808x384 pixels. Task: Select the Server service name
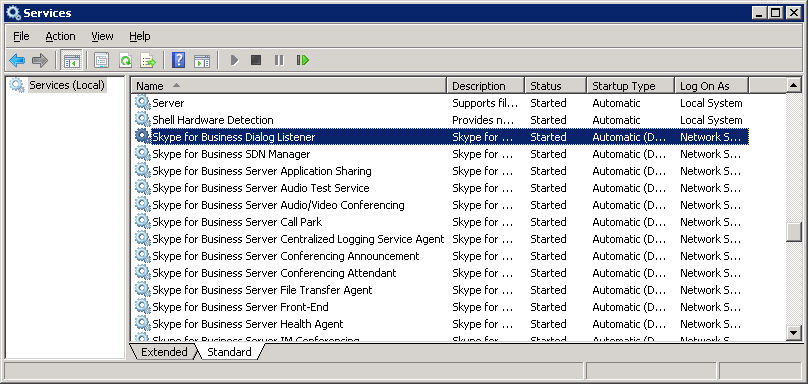pyautogui.click(x=168, y=103)
